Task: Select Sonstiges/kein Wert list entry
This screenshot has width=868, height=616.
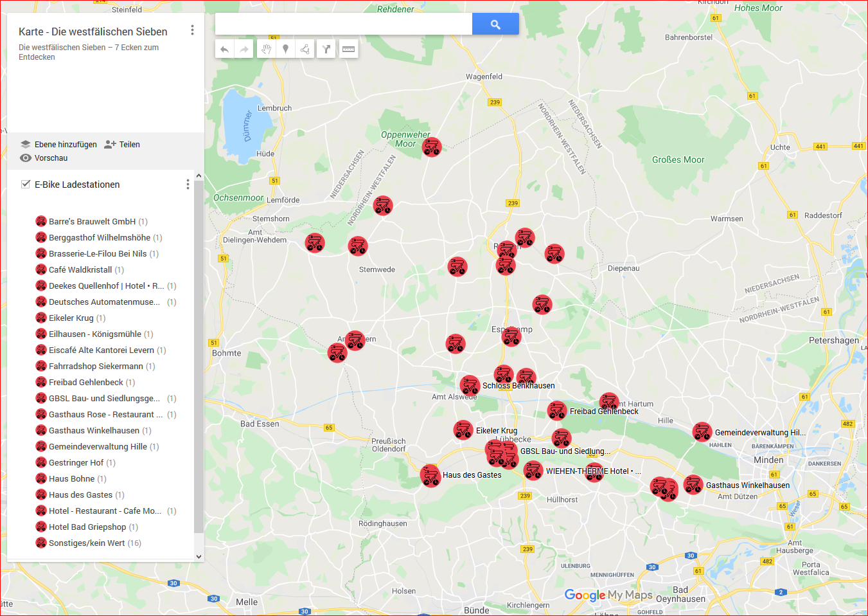Action: [x=89, y=543]
